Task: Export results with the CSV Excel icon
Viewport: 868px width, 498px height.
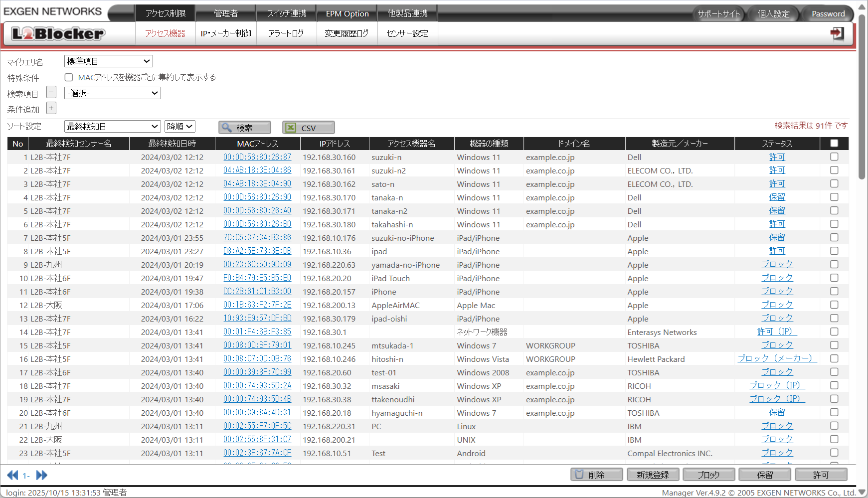Action: [x=308, y=127]
